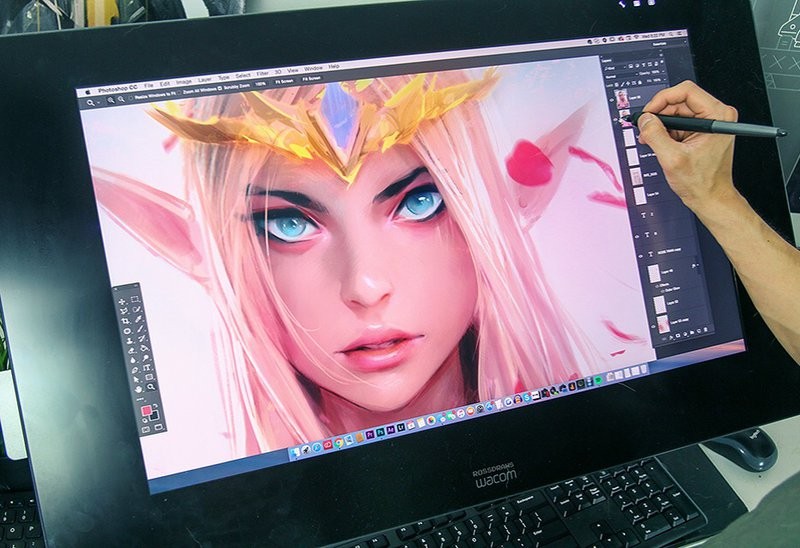Select the Brush tool in toolbox
Viewport: 800px width, 548px height.
[140, 329]
